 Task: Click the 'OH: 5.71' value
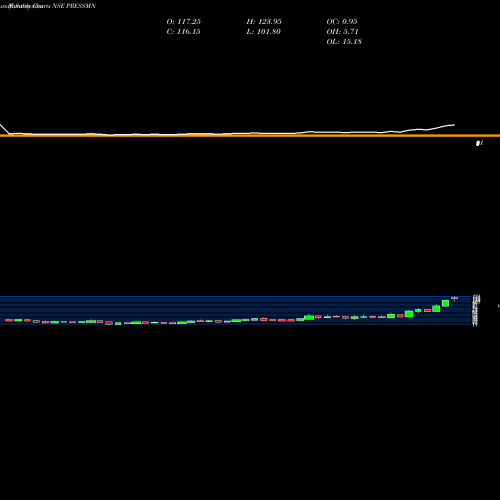342,32
